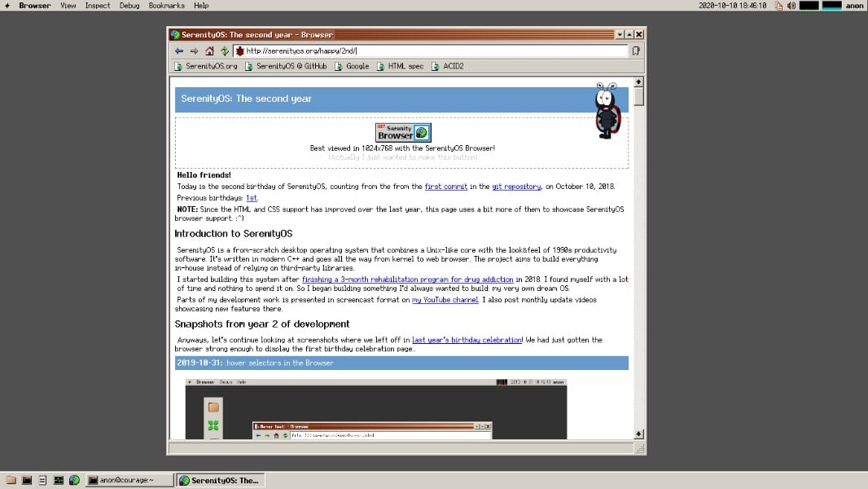Click the '2019-10-31: :hover selectors' banner
This screenshot has height=489, width=868.
(402, 363)
